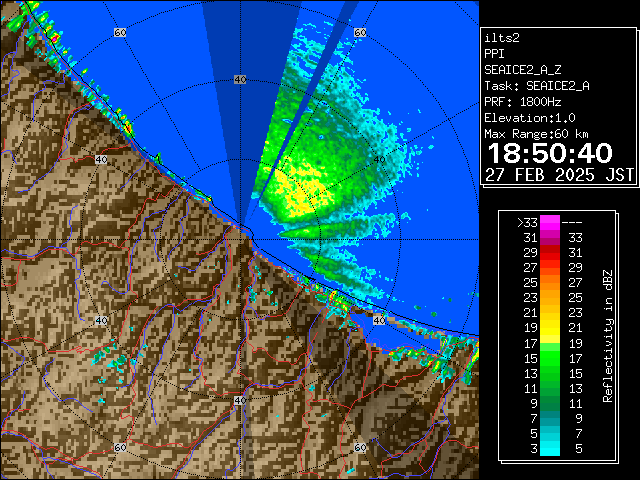Click the '>33' legend label
Viewport: 640px width, 480px height.
click(527, 223)
